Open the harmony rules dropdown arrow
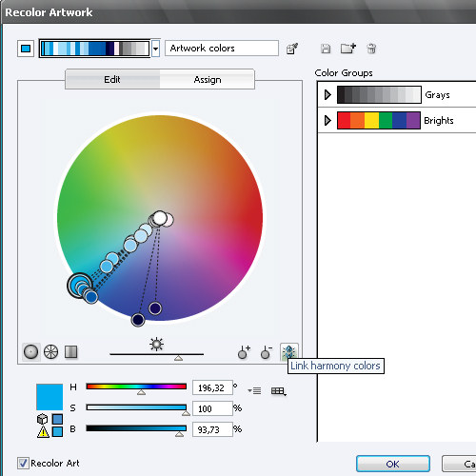 [x=155, y=49]
